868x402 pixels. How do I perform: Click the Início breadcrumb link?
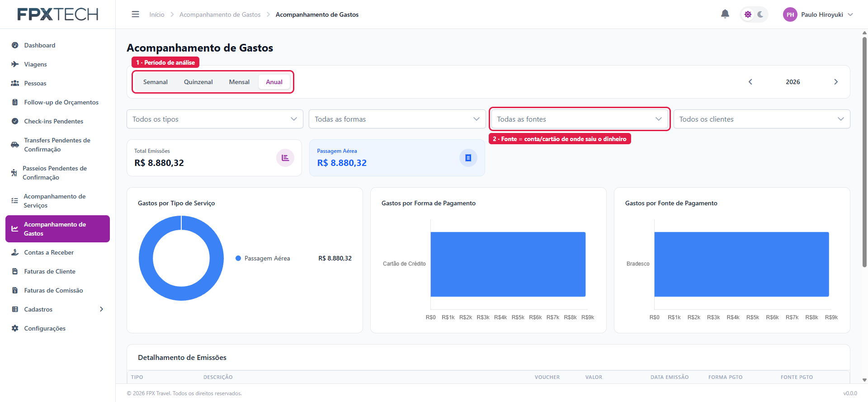click(157, 14)
